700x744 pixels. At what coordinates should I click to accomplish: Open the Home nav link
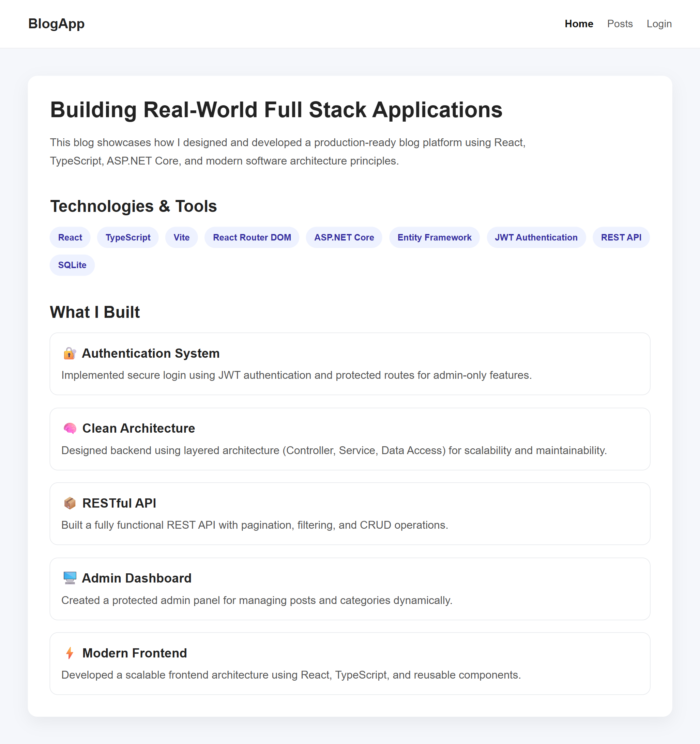[x=579, y=24]
